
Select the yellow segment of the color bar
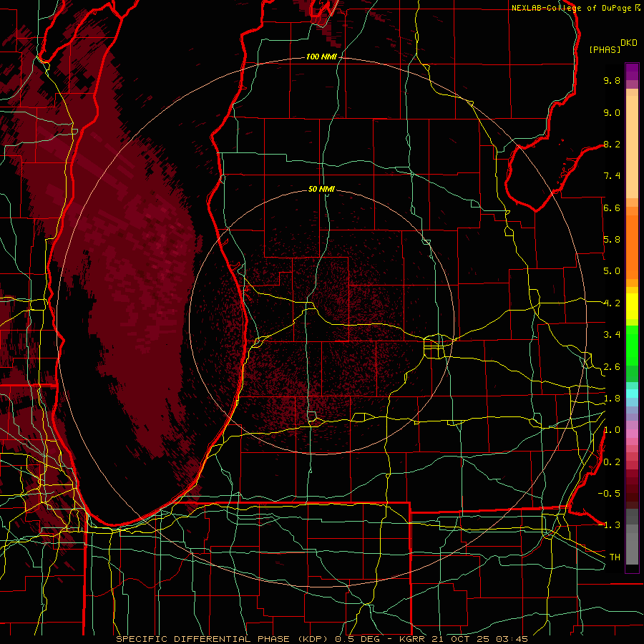point(632,306)
